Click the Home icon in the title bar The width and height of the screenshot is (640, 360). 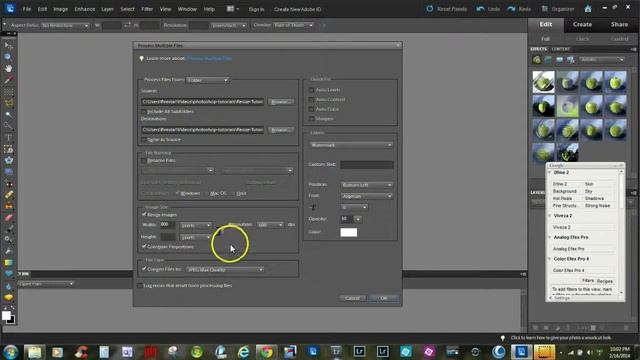pos(588,9)
